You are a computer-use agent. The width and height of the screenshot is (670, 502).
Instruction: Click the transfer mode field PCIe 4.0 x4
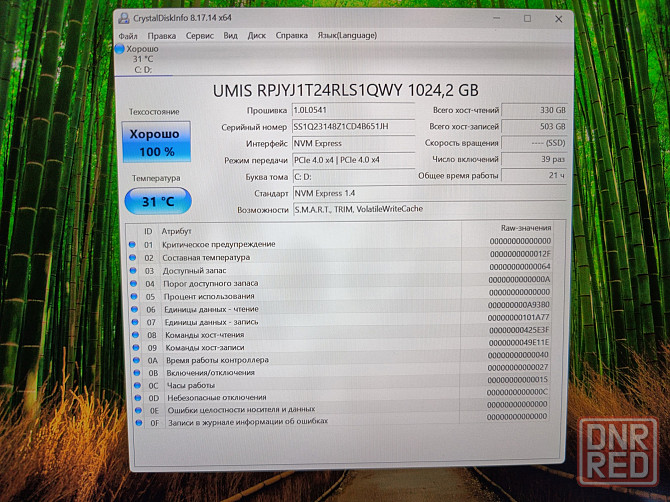[354, 160]
